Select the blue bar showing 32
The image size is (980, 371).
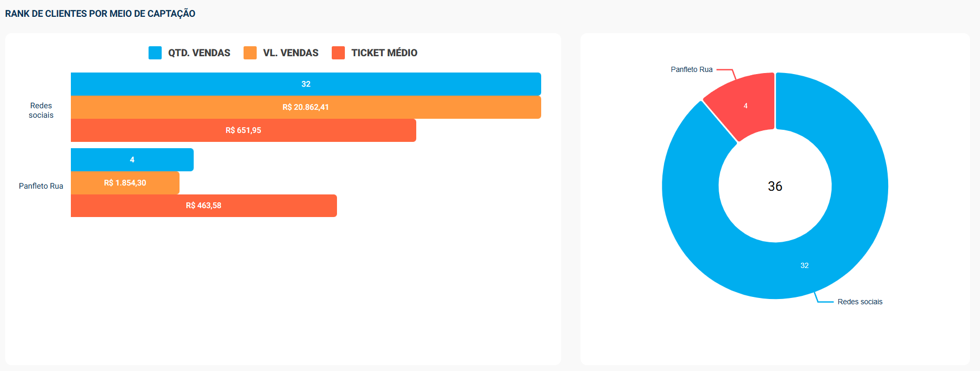pos(305,84)
